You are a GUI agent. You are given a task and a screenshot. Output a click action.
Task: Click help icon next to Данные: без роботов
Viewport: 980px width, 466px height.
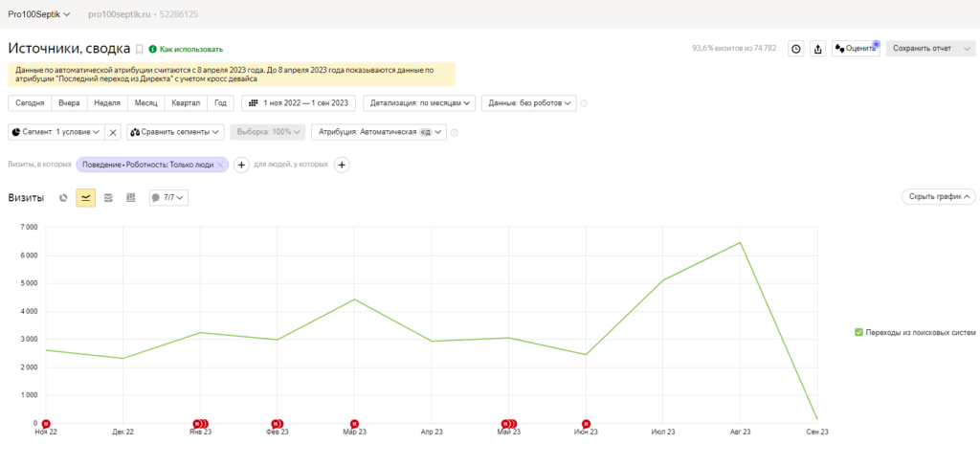click(x=584, y=103)
